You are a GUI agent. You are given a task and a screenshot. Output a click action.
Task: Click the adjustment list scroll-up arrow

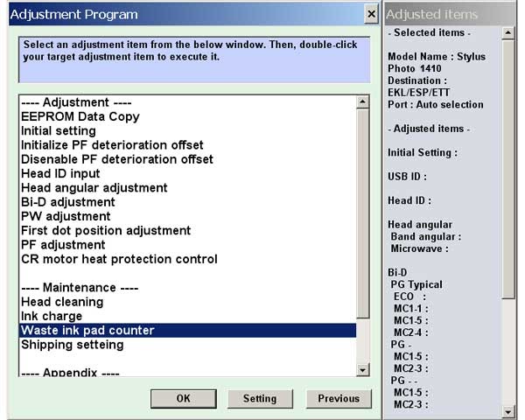(363, 101)
